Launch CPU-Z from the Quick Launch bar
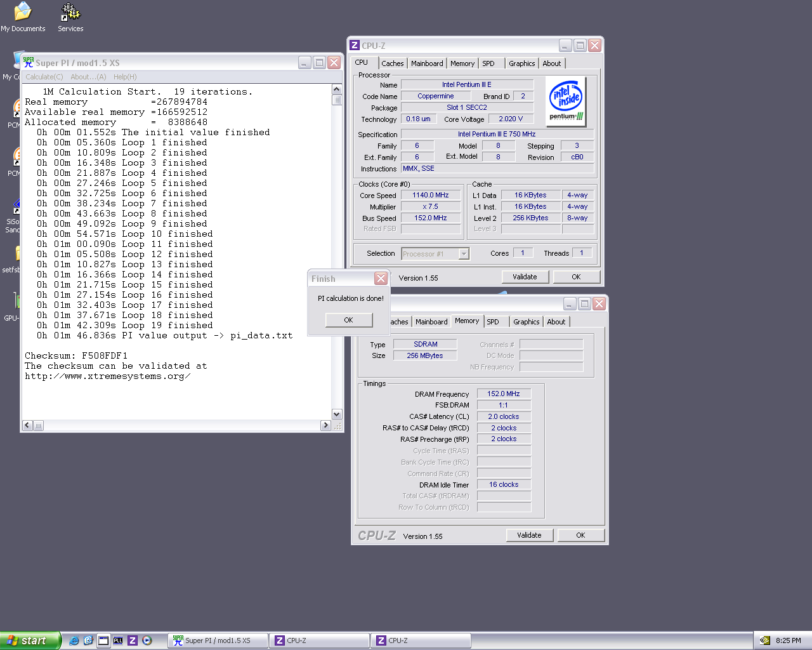This screenshot has height=650, width=812. click(x=133, y=640)
